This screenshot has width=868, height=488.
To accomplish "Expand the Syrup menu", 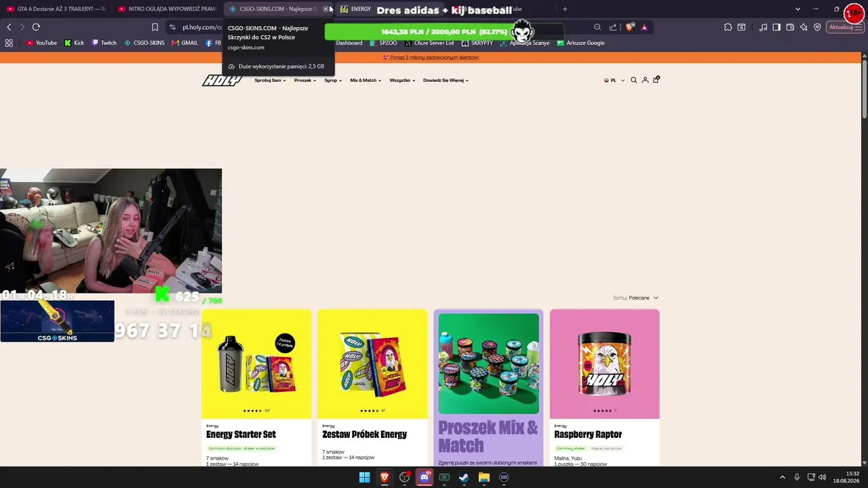I will 333,80.
